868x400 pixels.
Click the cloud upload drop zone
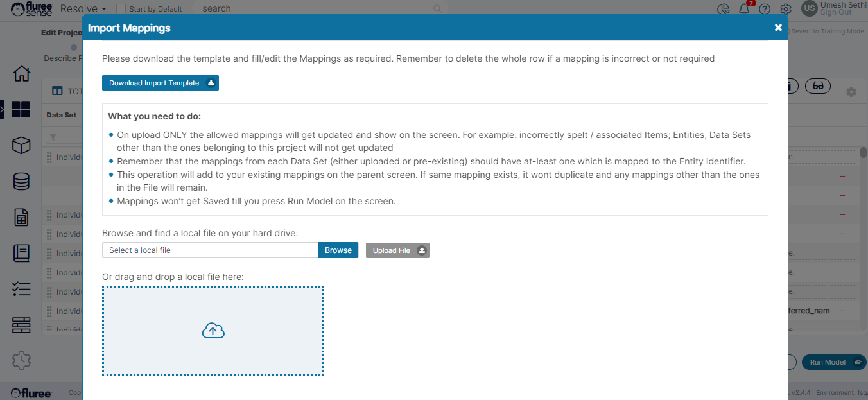tap(213, 331)
